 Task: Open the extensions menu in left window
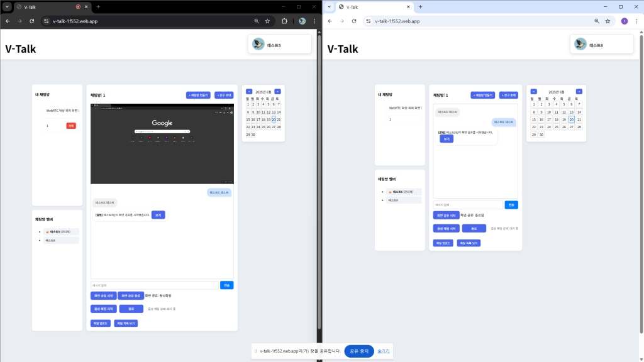pos(284,21)
